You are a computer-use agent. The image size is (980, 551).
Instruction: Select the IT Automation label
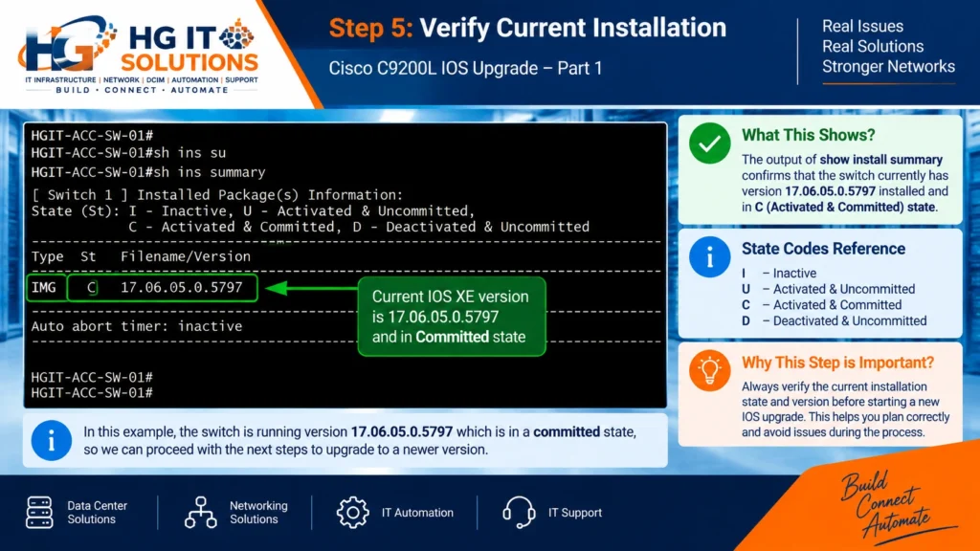pos(417,513)
